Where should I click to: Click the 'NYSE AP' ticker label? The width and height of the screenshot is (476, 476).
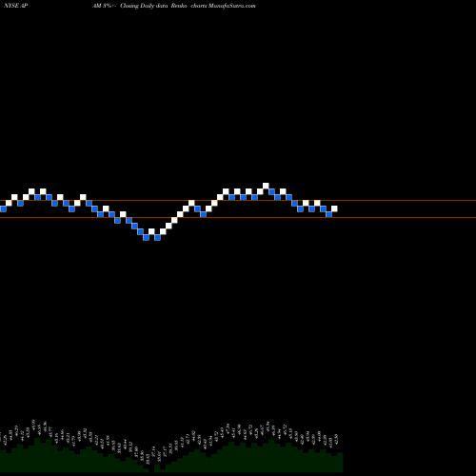15,6
